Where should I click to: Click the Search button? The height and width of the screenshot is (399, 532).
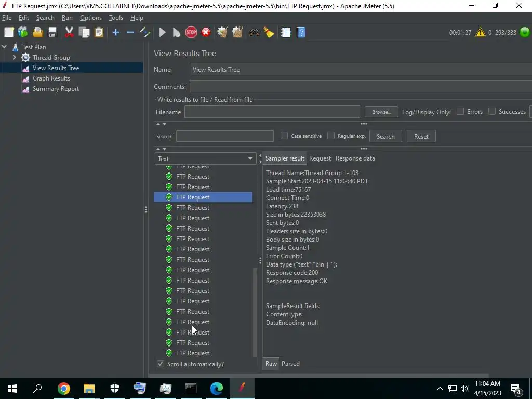click(385, 137)
